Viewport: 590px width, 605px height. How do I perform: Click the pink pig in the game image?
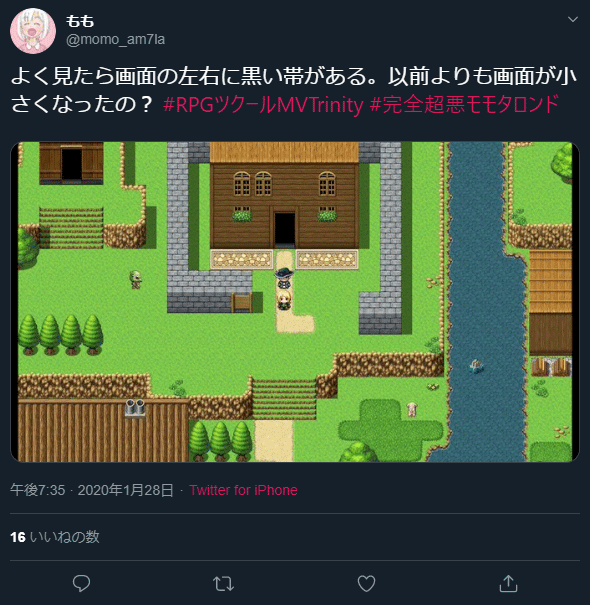(x=412, y=409)
